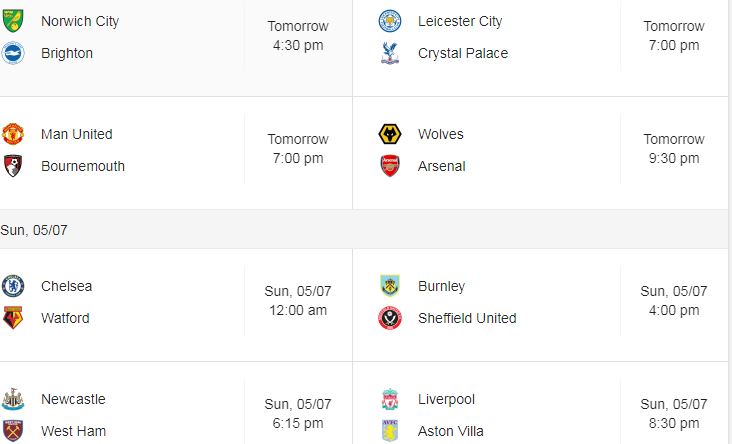Click the Brighton club crest

point(13,53)
